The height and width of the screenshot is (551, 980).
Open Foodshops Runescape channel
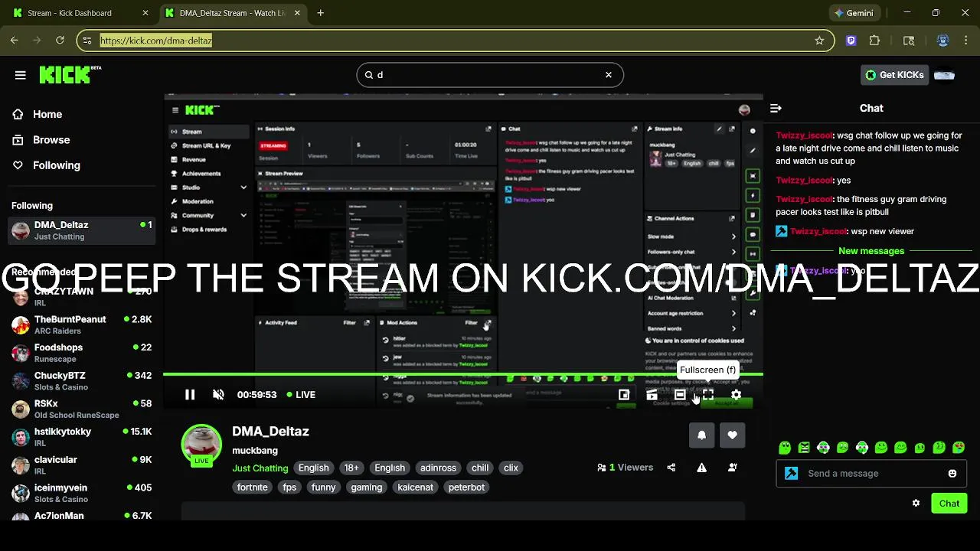click(82, 353)
